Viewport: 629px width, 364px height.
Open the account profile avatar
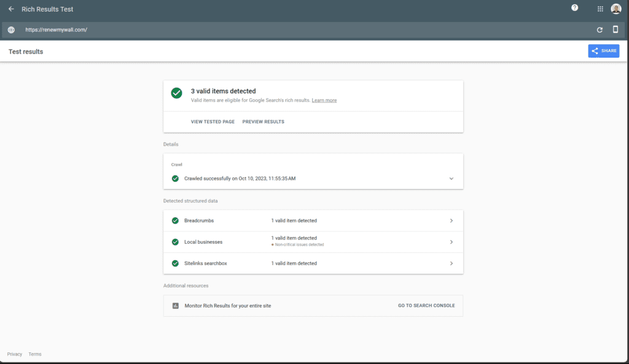coord(615,9)
